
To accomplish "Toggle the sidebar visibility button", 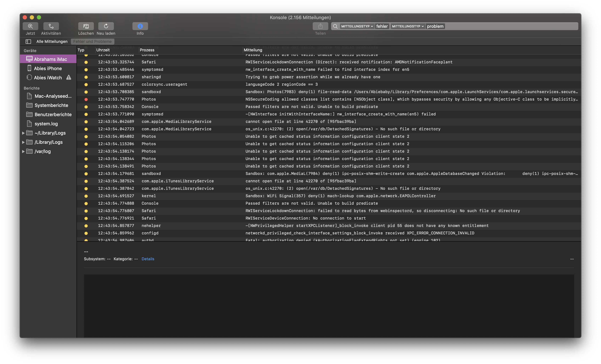I will click(x=28, y=41).
